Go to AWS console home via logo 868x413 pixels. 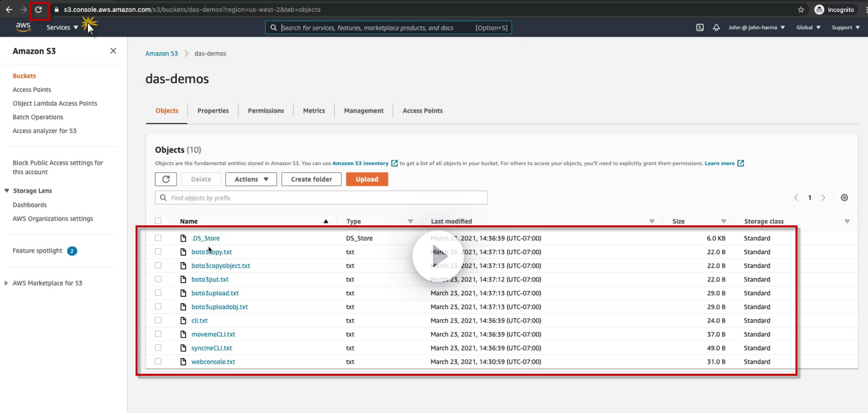pos(23,27)
